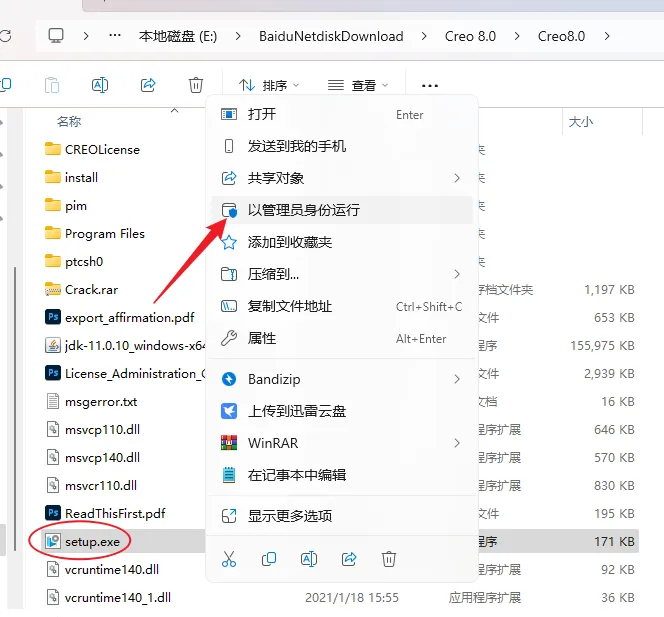The height and width of the screenshot is (617, 664).
Task: Expand chevron after Creo8.0 breadcrumb
Action: click(x=607, y=36)
